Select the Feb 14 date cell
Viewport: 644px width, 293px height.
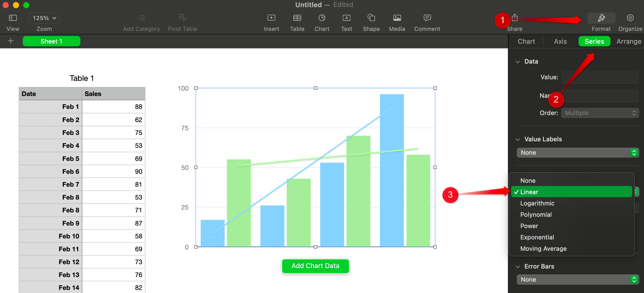click(50, 288)
